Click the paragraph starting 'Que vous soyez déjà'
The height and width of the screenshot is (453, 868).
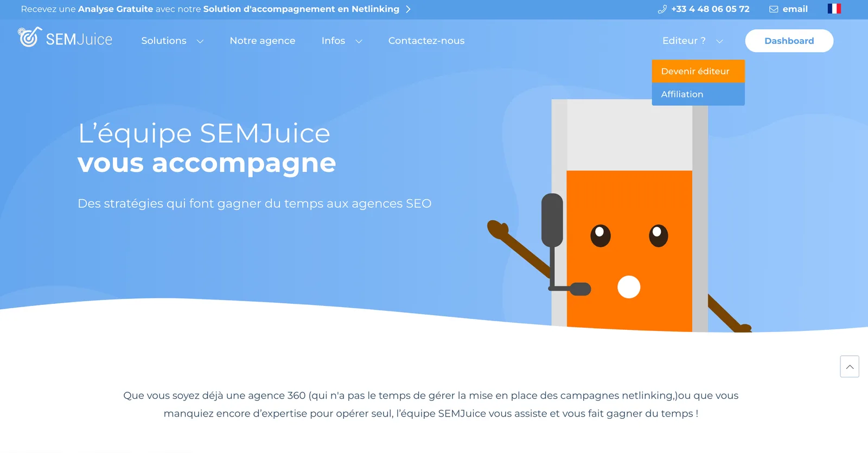pos(431,404)
